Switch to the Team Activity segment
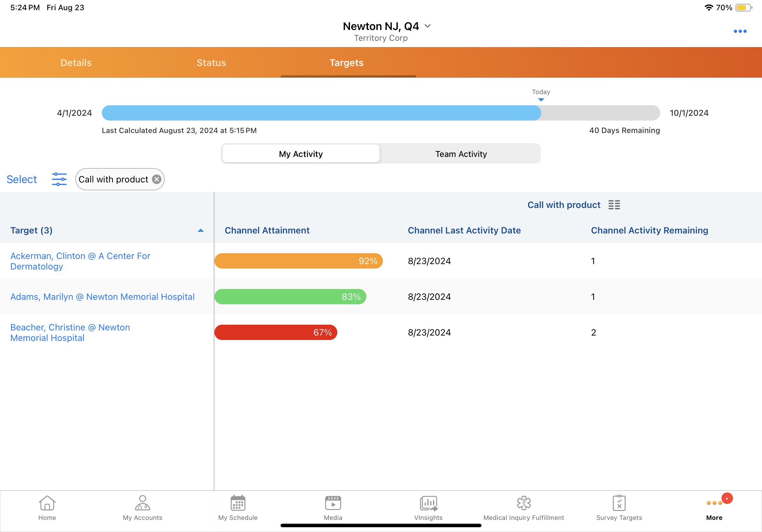The image size is (762, 532). (461, 154)
